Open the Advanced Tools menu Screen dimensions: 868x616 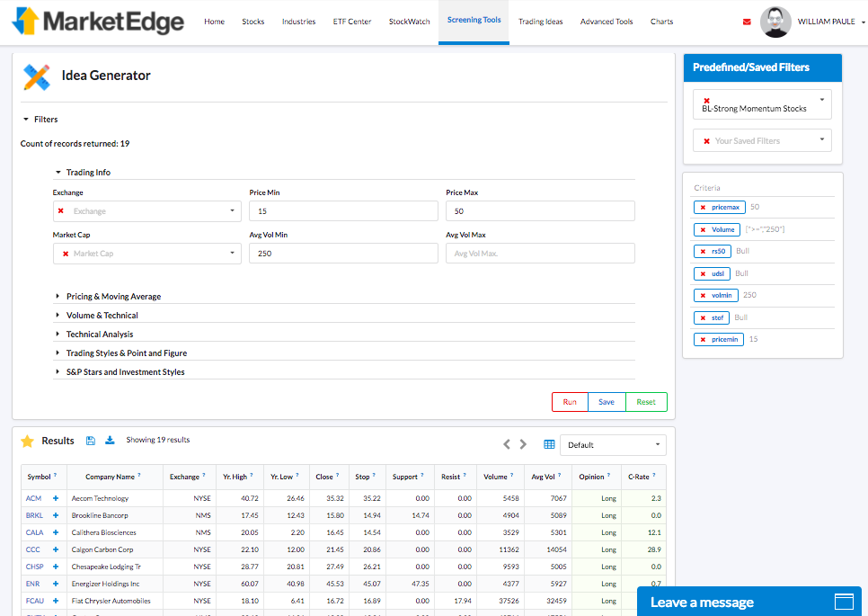point(607,22)
